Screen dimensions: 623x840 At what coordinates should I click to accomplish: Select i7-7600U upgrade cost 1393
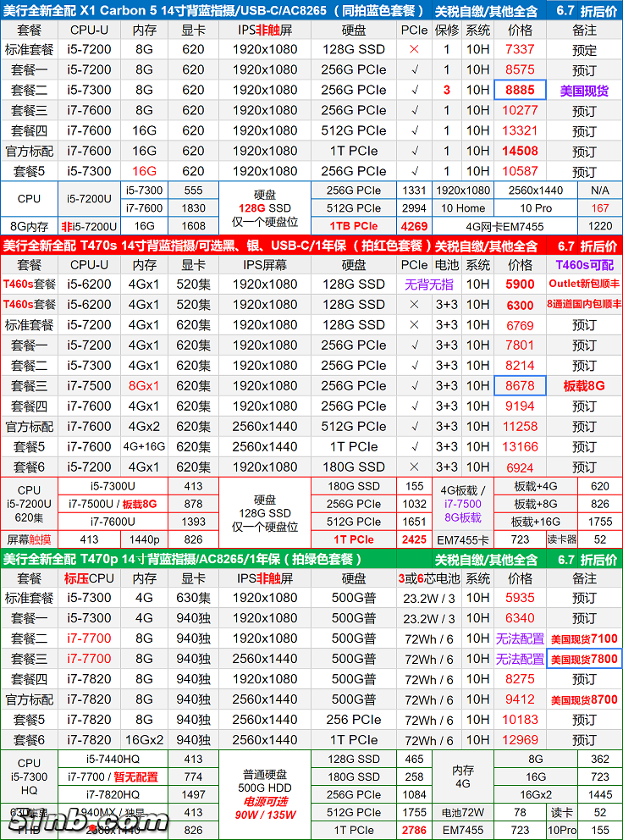pyautogui.click(x=193, y=522)
